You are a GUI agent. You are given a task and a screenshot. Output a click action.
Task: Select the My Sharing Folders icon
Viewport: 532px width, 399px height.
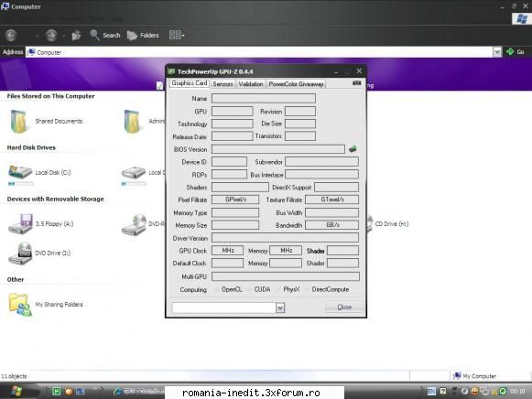[19, 304]
